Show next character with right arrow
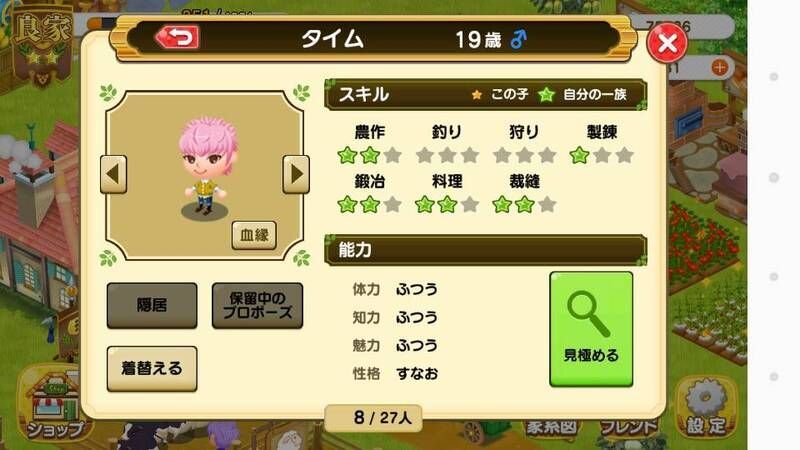The image size is (800, 450). coord(296,174)
